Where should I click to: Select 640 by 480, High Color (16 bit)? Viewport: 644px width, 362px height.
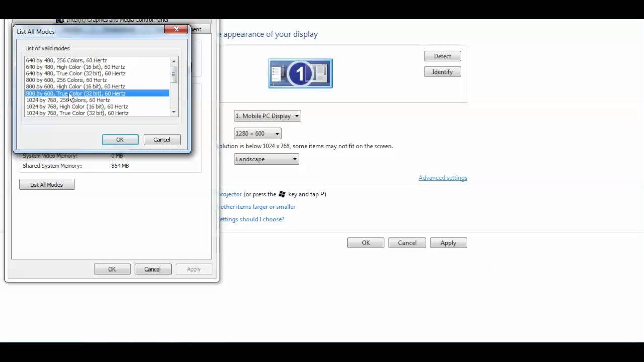pyautogui.click(x=97, y=67)
